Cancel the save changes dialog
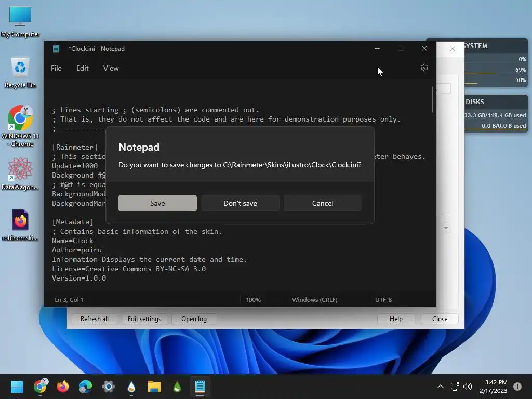 (322, 203)
